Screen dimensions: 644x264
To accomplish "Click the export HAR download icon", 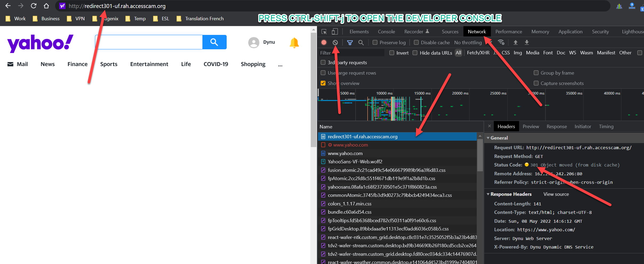I will pos(527,42).
